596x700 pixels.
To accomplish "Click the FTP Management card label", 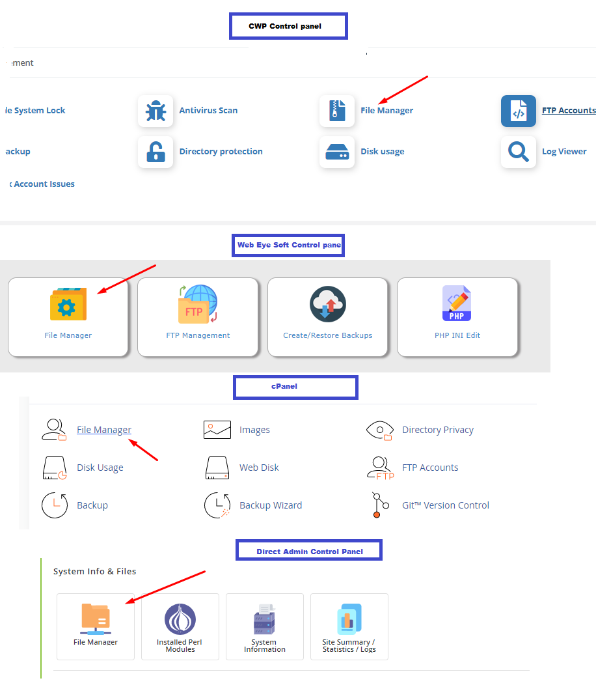I will coord(198,335).
